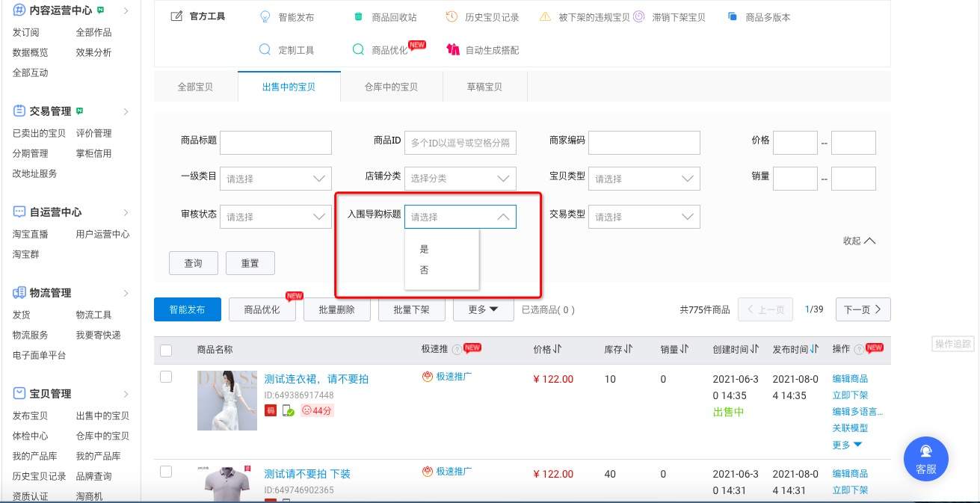This screenshot has width=980, height=503.
Task: Open the 交易类型 dropdown
Action: point(644,217)
